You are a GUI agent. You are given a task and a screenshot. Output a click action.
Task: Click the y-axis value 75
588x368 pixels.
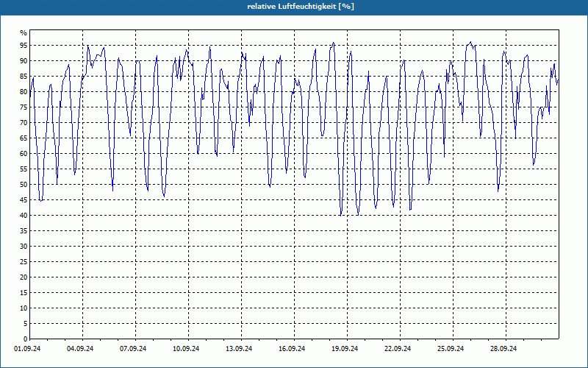tap(24, 107)
